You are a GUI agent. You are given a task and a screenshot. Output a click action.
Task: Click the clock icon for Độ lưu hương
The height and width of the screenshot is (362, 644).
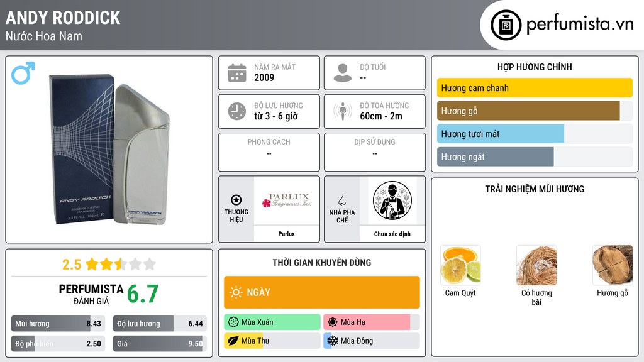(237, 111)
